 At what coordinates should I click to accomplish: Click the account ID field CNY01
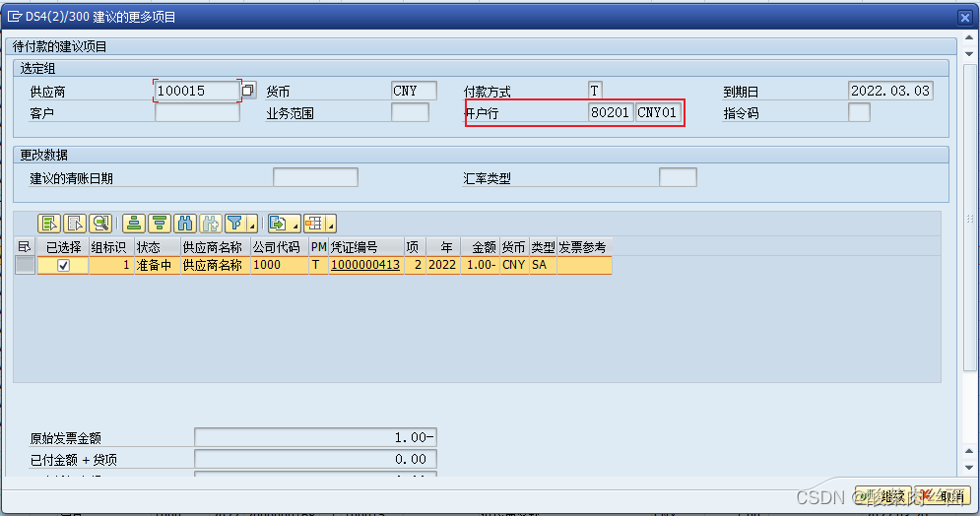pyautogui.click(x=658, y=112)
